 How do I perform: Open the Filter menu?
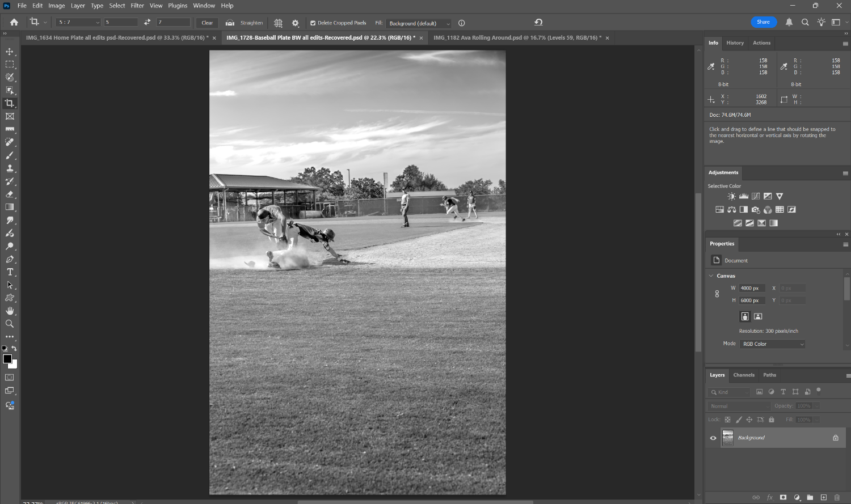click(x=137, y=6)
